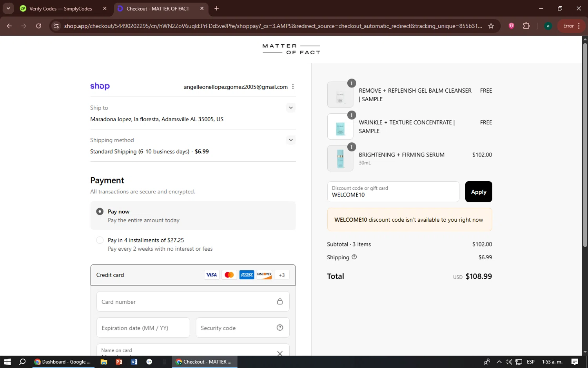Click the browser back arrow
This screenshot has height=368, width=588.
pyautogui.click(x=9, y=26)
